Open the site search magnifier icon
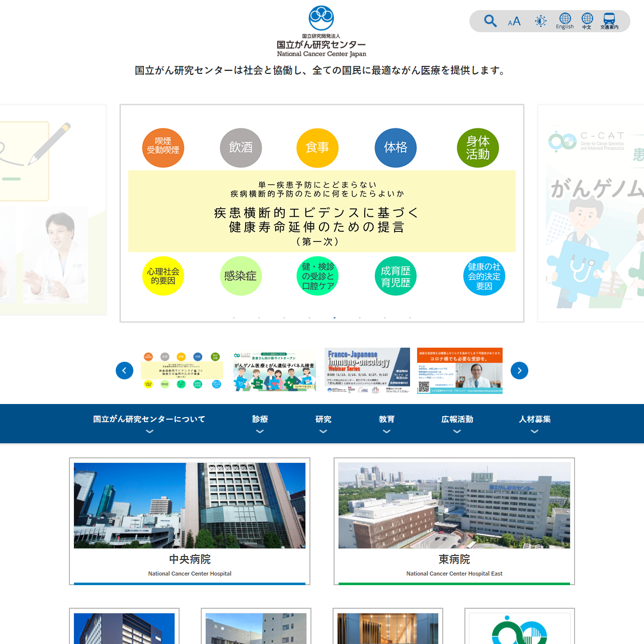Viewport: 644px width, 644px height. pyautogui.click(x=491, y=21)
